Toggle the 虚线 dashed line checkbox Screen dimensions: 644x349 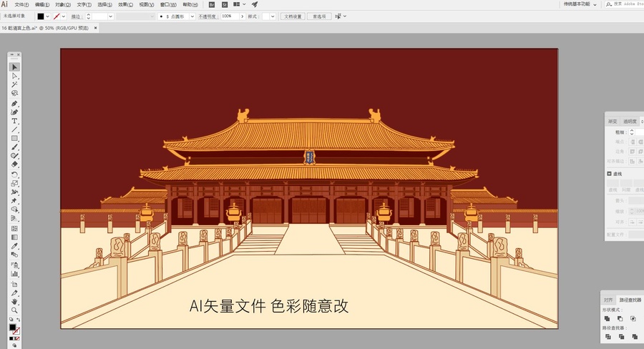coord(609,174)
